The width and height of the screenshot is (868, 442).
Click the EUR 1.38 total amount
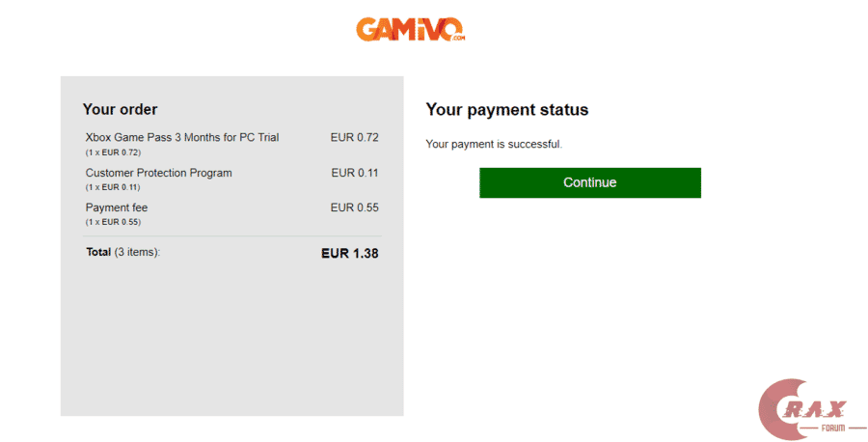(x=349, y=253)
